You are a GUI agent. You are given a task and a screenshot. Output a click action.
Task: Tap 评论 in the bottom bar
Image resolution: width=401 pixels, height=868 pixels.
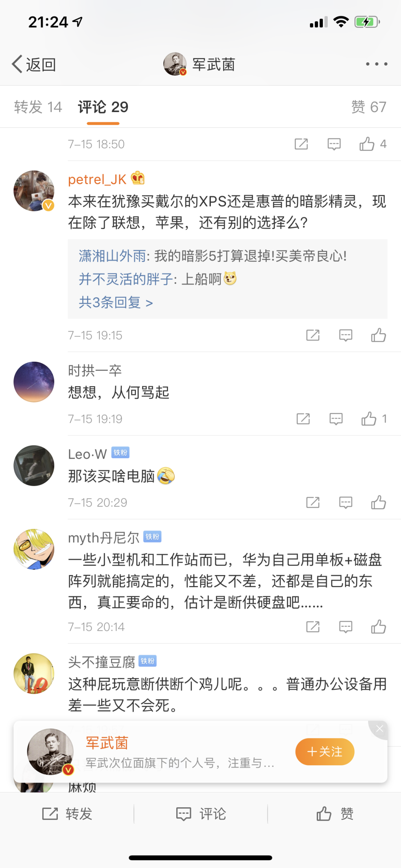[x=201, y=814]
